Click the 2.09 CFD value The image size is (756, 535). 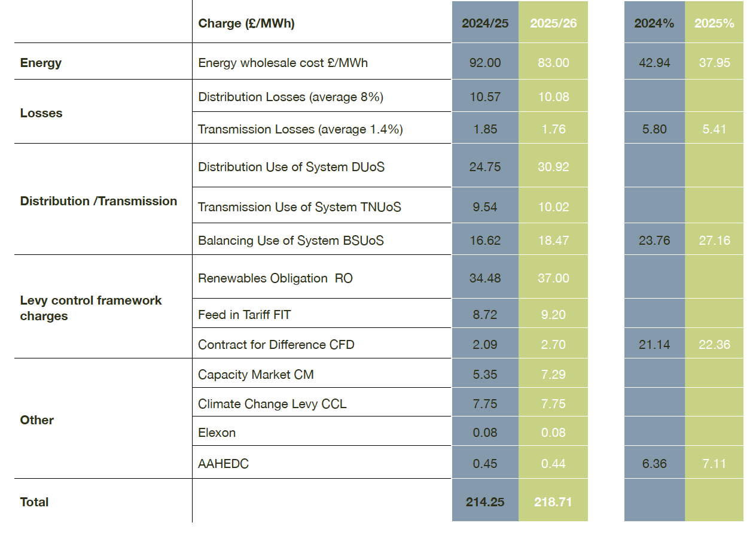click(x=485, y=345)
